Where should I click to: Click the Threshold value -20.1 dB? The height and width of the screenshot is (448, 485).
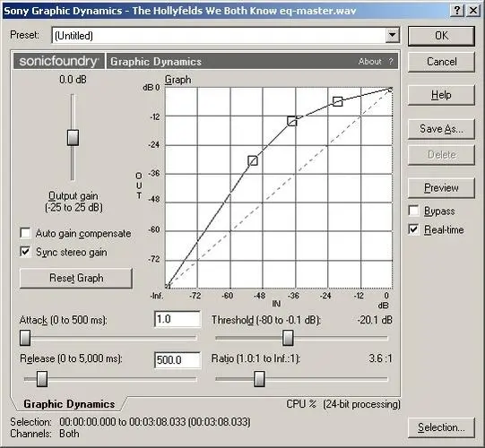click(x=375, y=320)
